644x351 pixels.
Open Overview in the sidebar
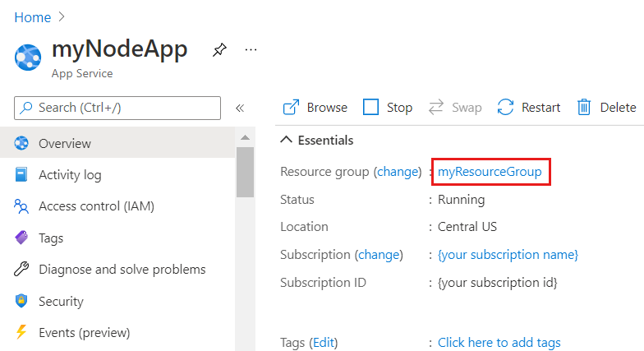117,143
